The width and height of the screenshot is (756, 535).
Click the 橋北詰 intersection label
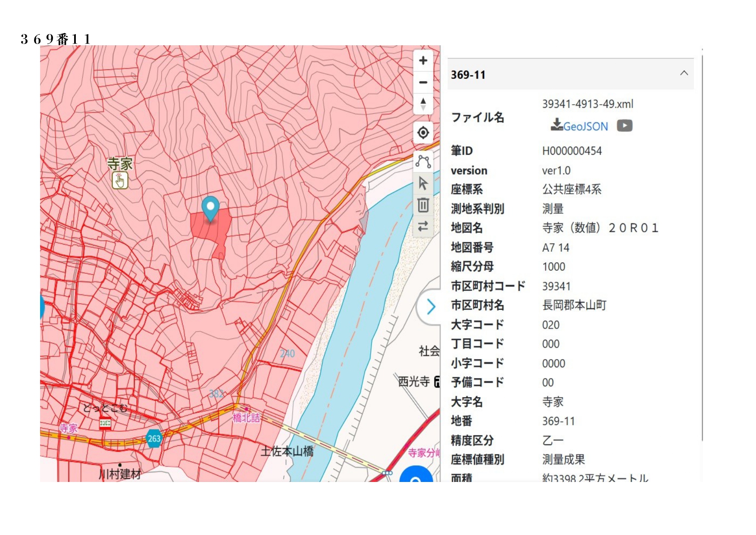point(246,418)
